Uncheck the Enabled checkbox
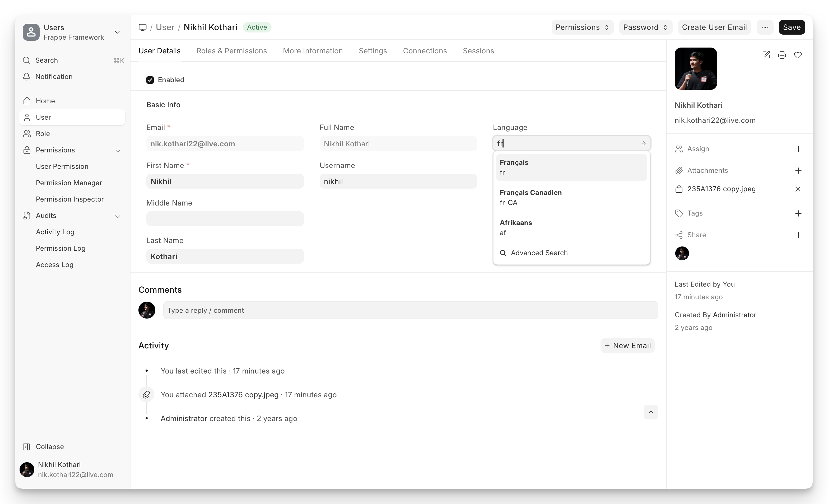 tap(150, 80)
